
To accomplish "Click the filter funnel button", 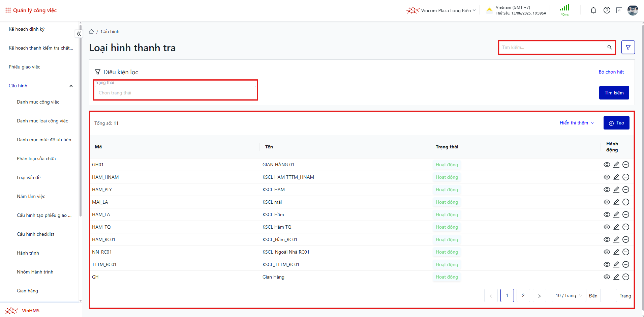I will click(x=628, y=47).
